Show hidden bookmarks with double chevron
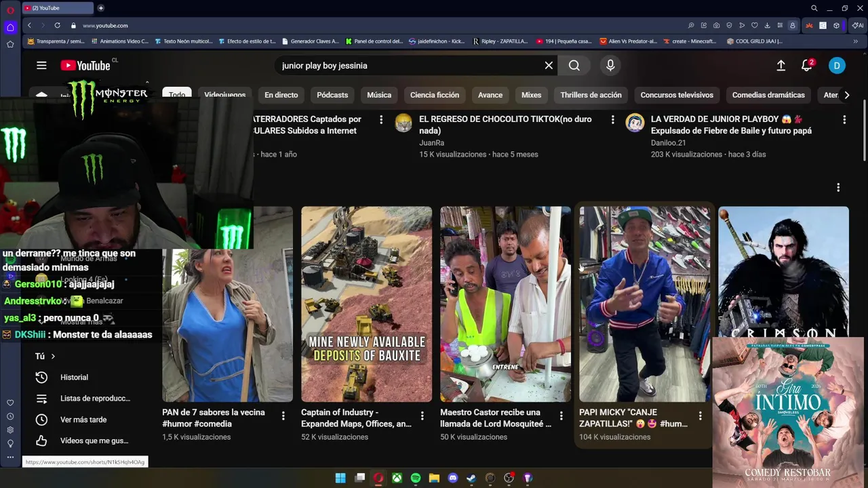The image size is (868, 488). [x=856, y=41]
